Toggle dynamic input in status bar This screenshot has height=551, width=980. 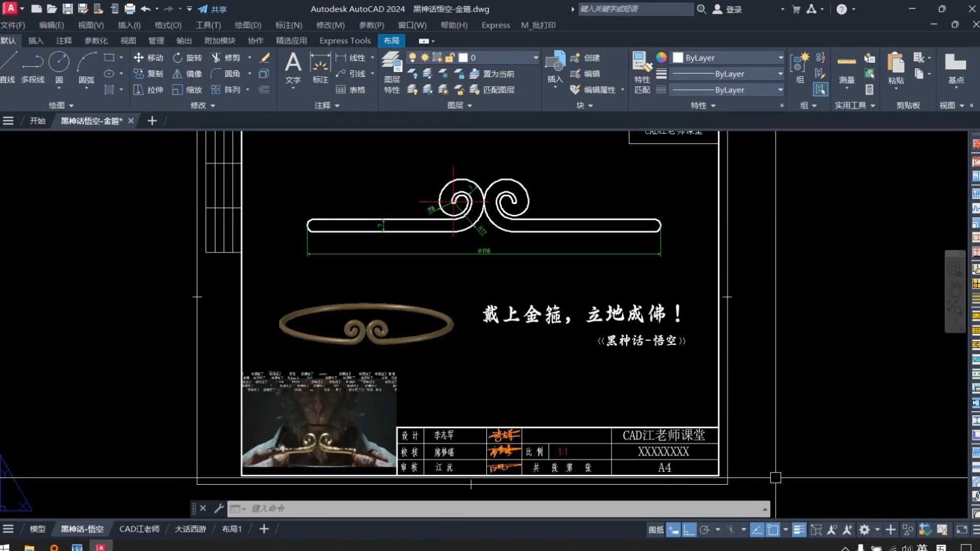coord(673,530)
